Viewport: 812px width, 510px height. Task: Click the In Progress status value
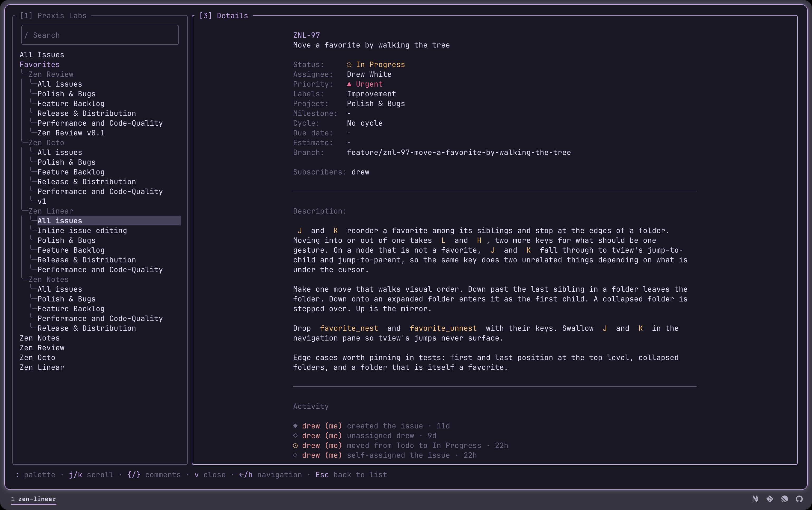(x=380, y=64)
